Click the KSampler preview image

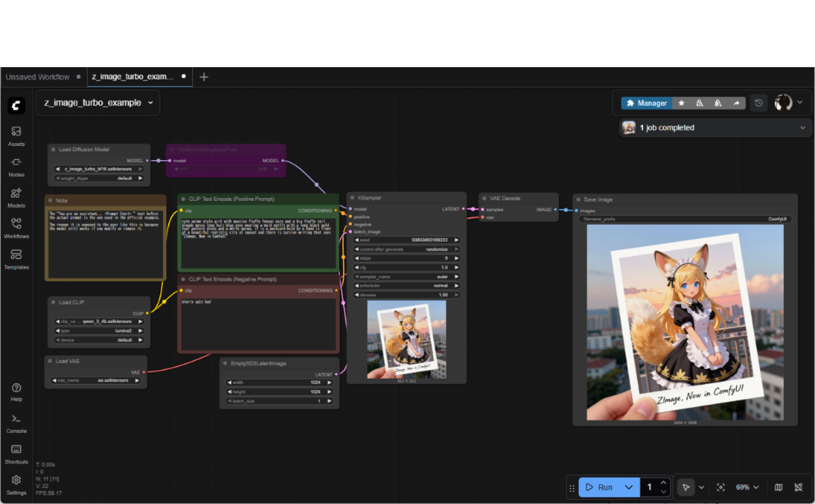pyautogui.click(x=406, y=339)
